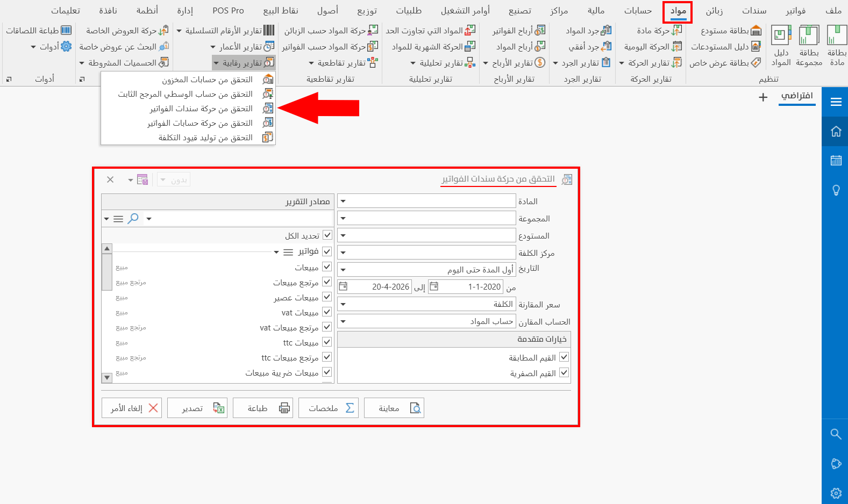Screen dimensions: 848x504
Task: Open بطاقة مجموعة icon in ribbon
Action: tap(809, 46)
